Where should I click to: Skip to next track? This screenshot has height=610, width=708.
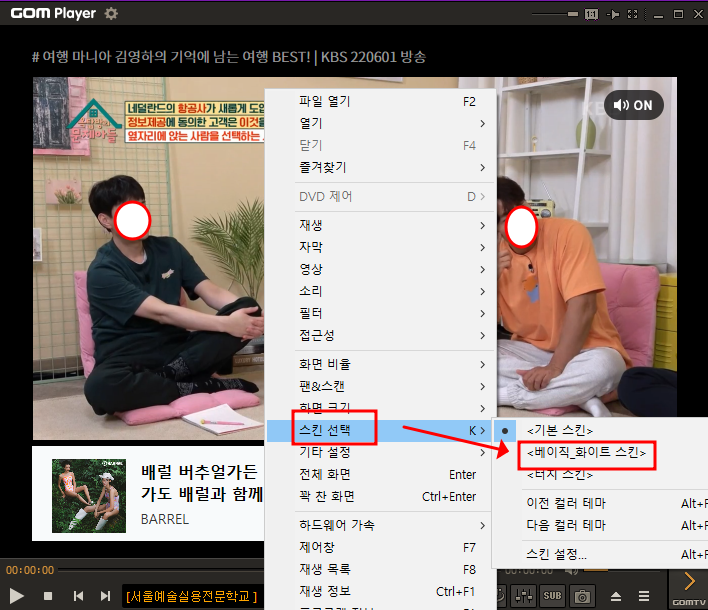click(105, 596)
